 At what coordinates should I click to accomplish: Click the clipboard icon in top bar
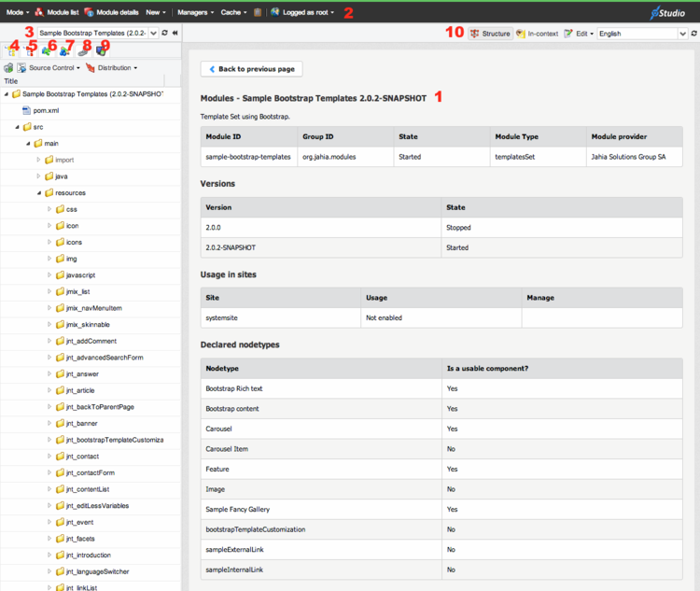[258, 12]
